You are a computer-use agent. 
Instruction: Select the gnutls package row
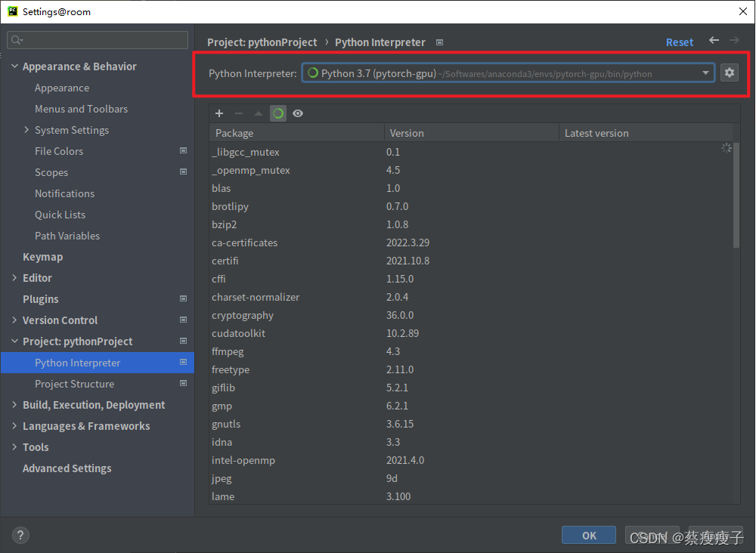click(x=470, y=424)
